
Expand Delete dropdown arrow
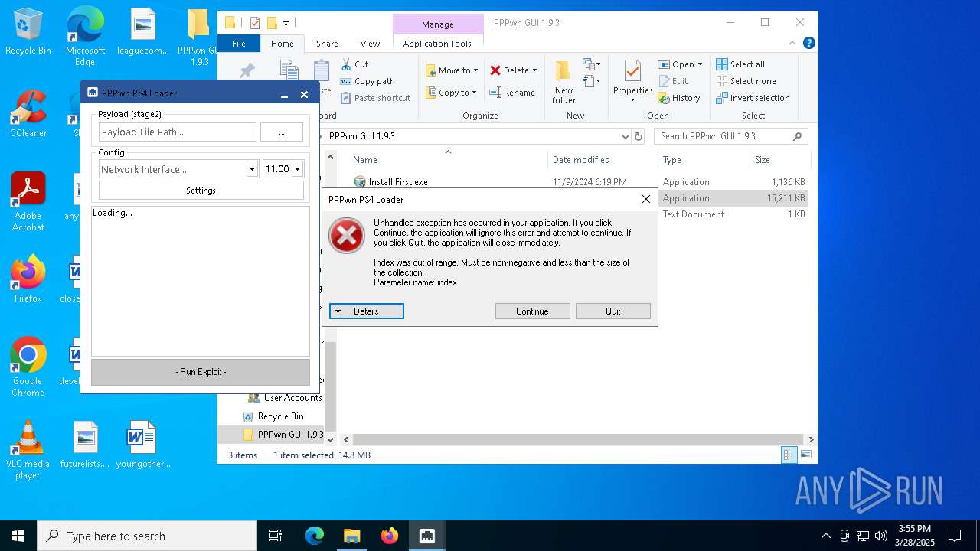click(x=534, y=70)
